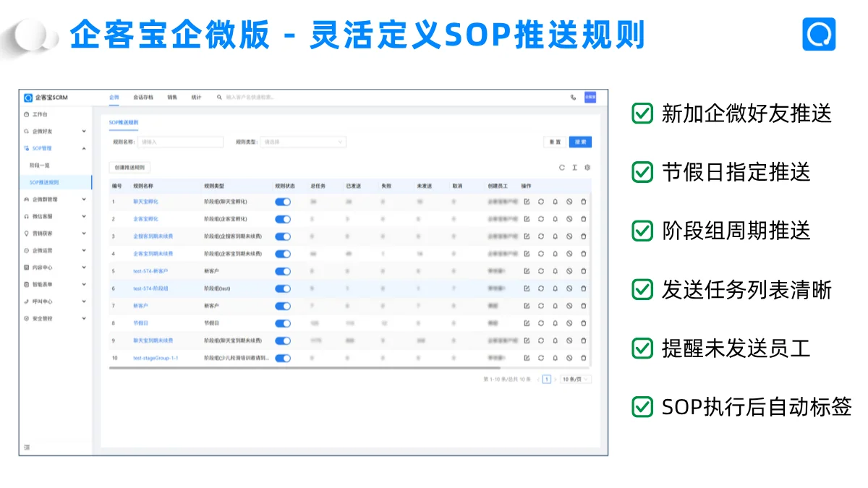Toggle rule status for 企搜客到期未续费
868x488 pixels.
pyautogui.click(x=283, y=236)
